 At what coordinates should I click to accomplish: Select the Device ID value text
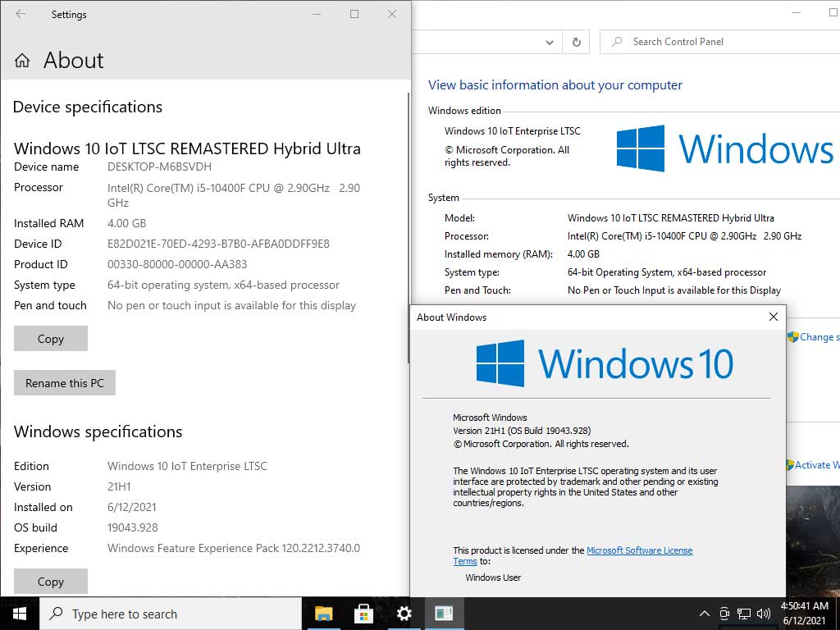[218, 244]
